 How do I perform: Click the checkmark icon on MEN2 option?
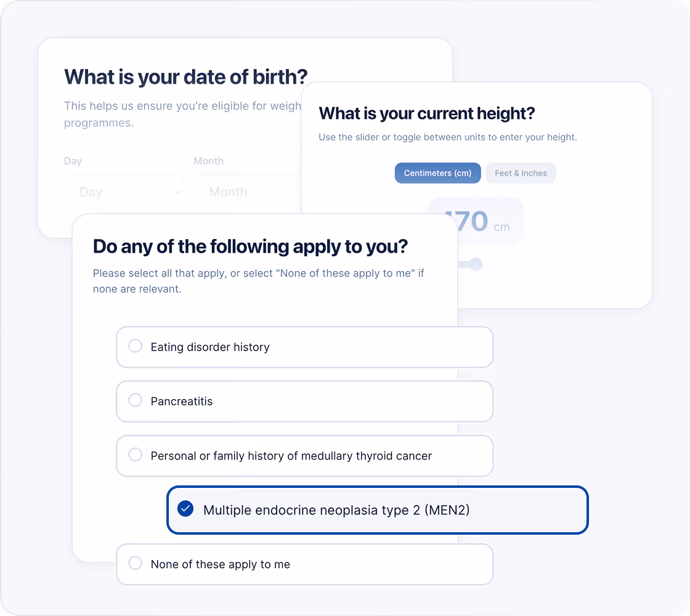(x=185, y=509)
